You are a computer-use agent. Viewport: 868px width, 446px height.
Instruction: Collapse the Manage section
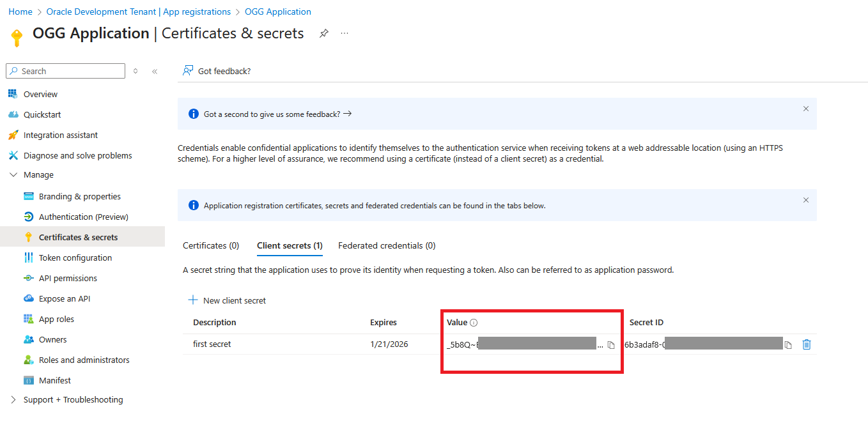[x=14, y=174]
